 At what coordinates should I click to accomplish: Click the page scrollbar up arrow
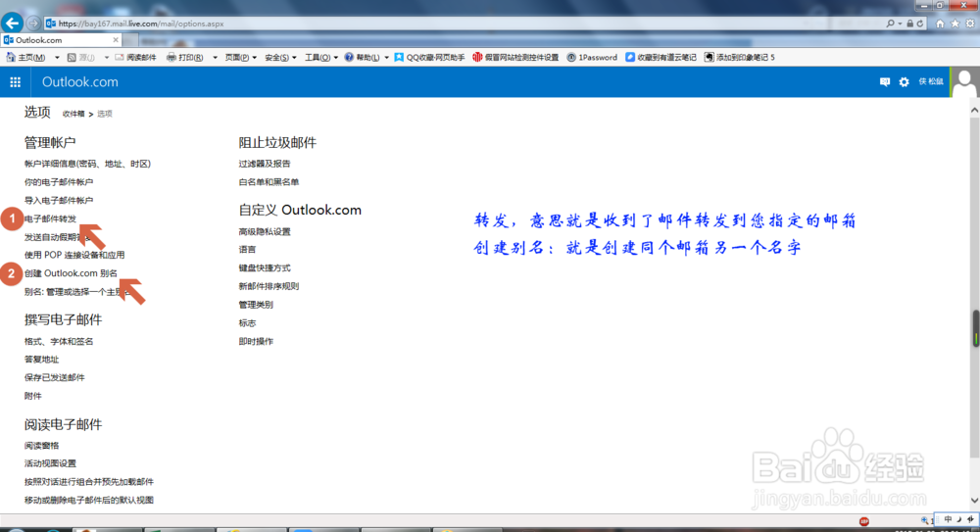click(974, 110)
